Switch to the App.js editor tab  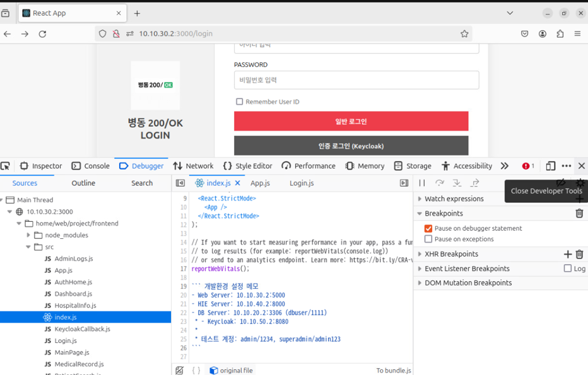tap(261, 183)
